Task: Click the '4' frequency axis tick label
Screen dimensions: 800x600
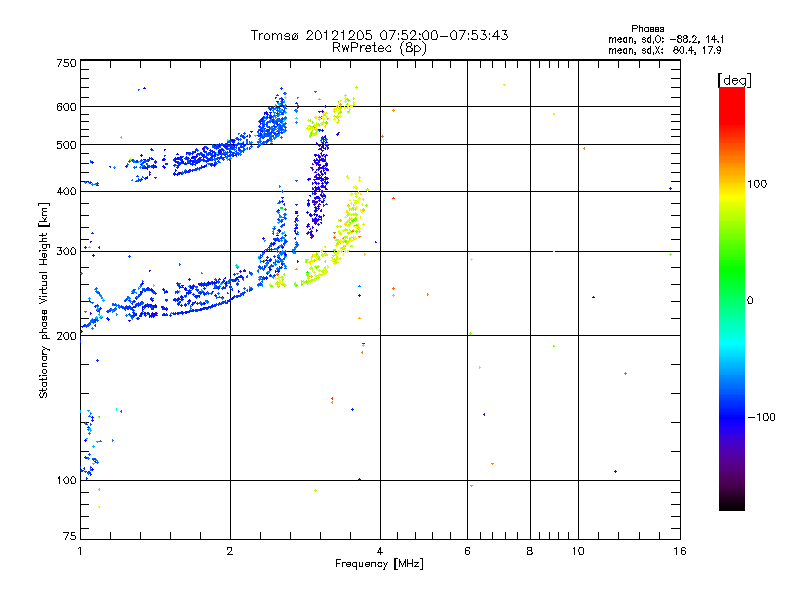Action: [380, 551]
